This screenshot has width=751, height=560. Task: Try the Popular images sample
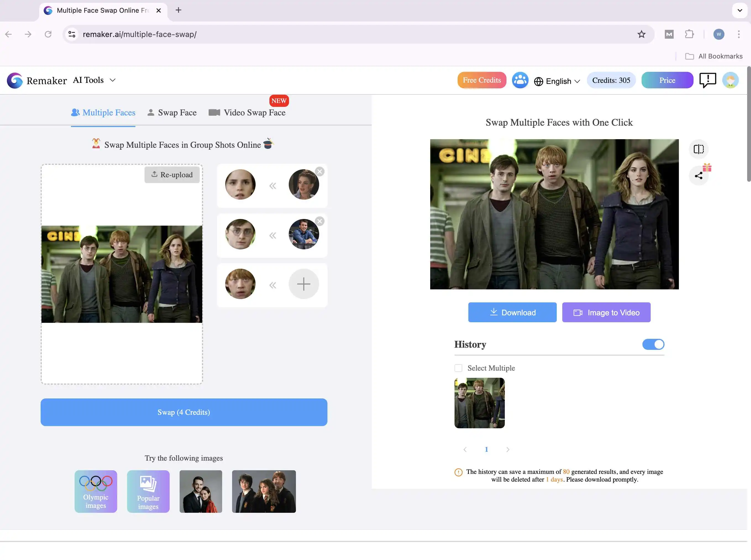pos(148,492)
